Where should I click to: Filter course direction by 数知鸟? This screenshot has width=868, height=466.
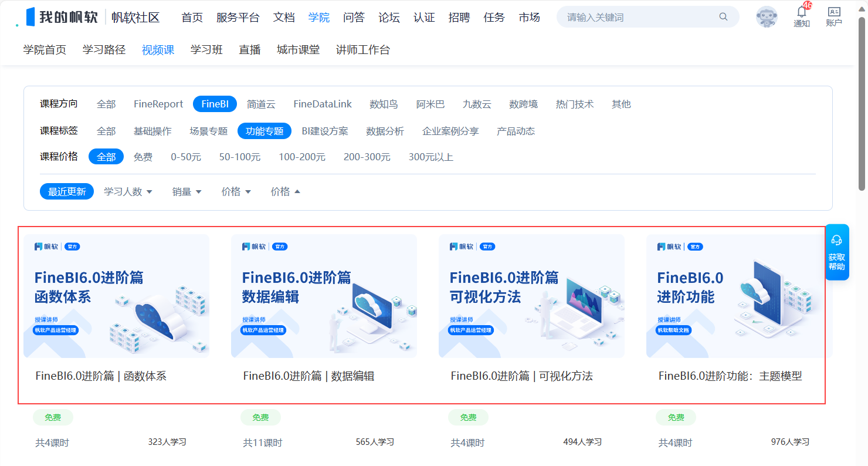click(384, 104)
